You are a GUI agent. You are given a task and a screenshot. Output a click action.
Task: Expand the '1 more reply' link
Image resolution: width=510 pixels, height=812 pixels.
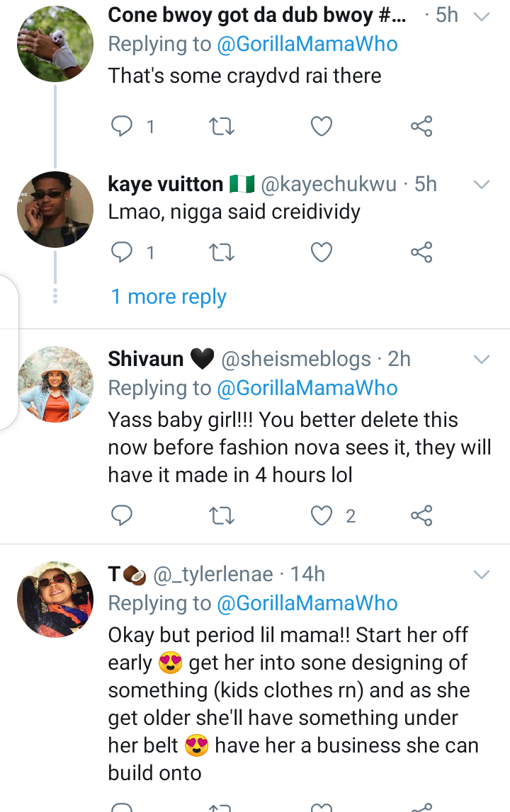169,297
